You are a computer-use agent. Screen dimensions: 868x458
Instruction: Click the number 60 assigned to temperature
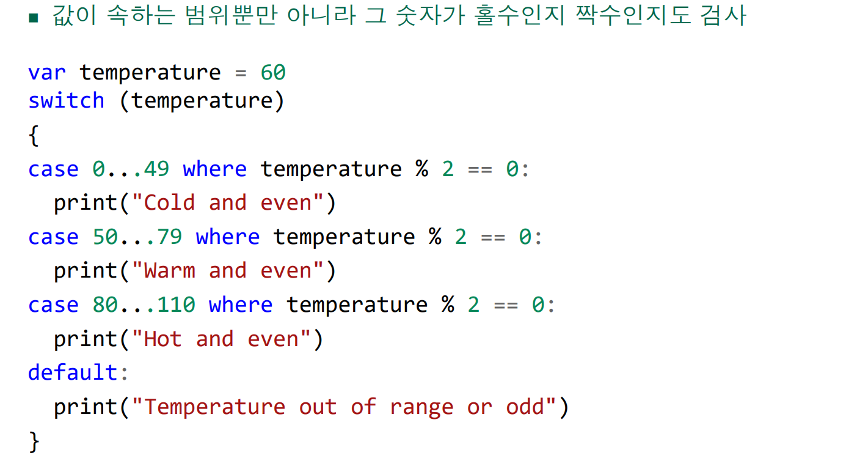[273, 73]
